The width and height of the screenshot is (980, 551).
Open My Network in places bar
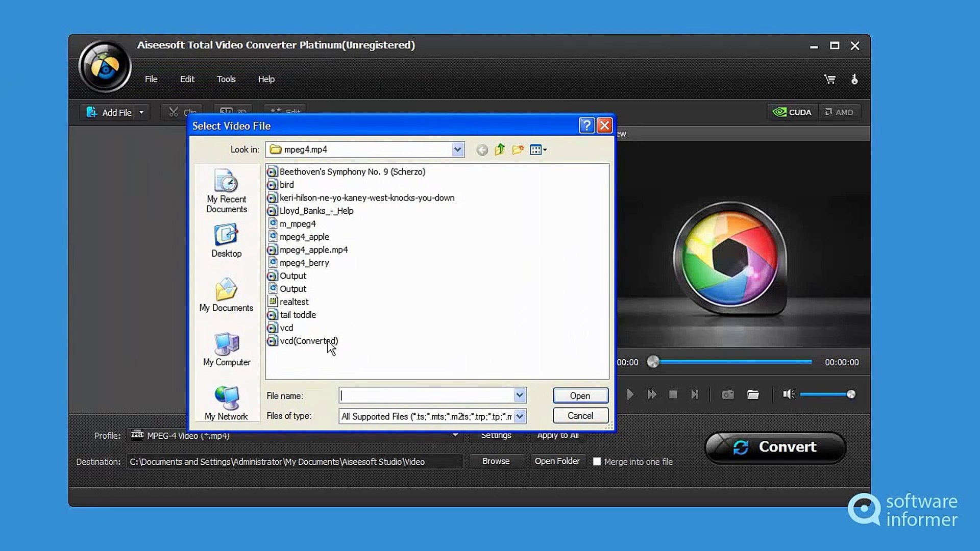226,404
